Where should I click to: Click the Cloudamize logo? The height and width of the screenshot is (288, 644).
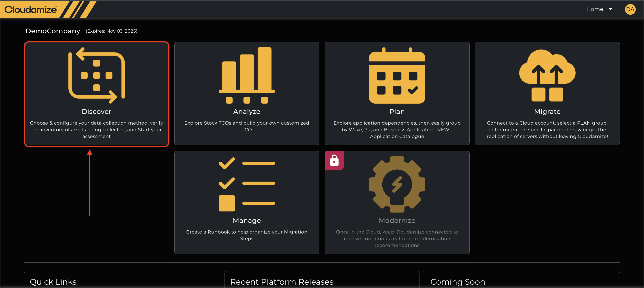point(30,9)
